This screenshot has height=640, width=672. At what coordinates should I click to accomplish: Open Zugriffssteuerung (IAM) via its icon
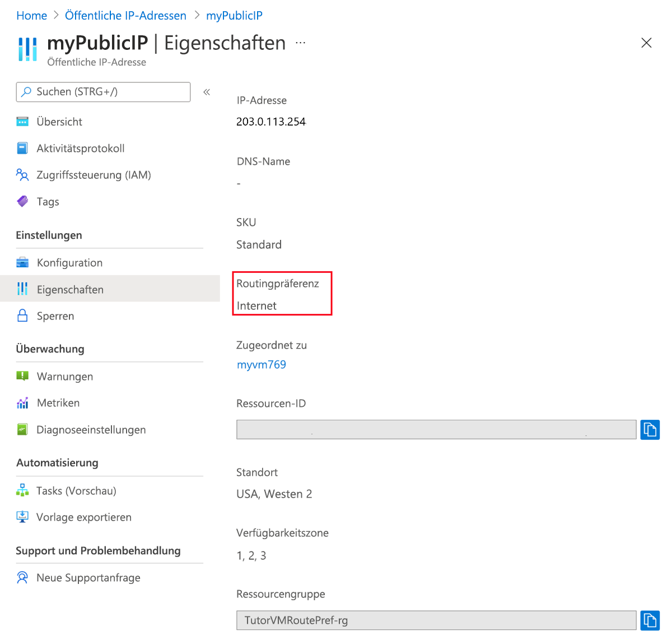22,175
